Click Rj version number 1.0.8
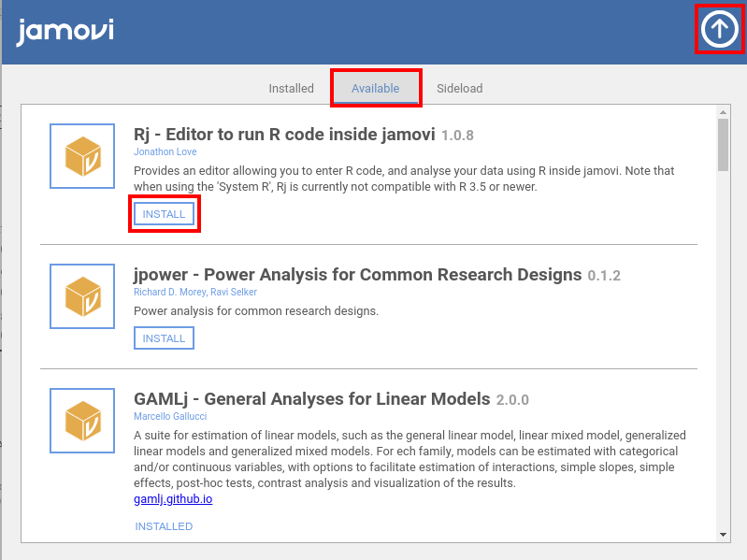This screenshot has height=560, width=747. (x=457, y=136)
